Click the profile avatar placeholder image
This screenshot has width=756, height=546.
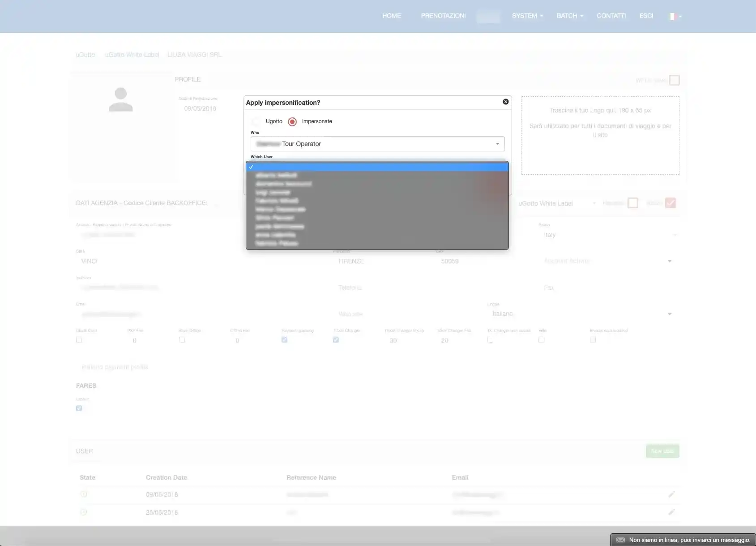point(121,99)
